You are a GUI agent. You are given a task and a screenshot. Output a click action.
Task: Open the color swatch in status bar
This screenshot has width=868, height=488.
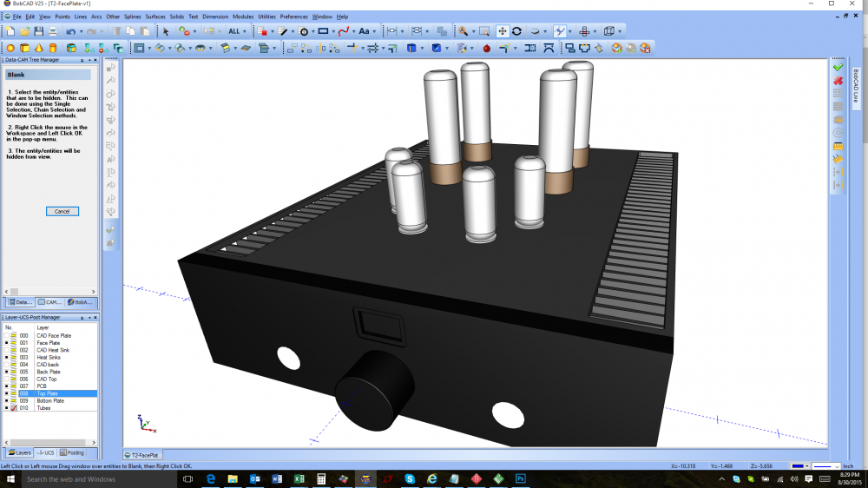pyautogui.click(x=796, y=466)
